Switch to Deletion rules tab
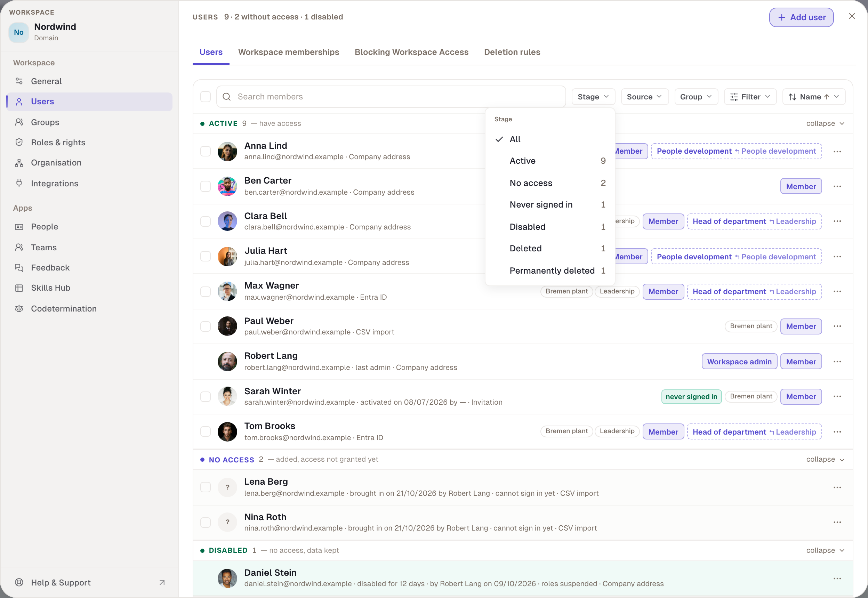This screenshot has width=868, height=598. pos(512,52)
